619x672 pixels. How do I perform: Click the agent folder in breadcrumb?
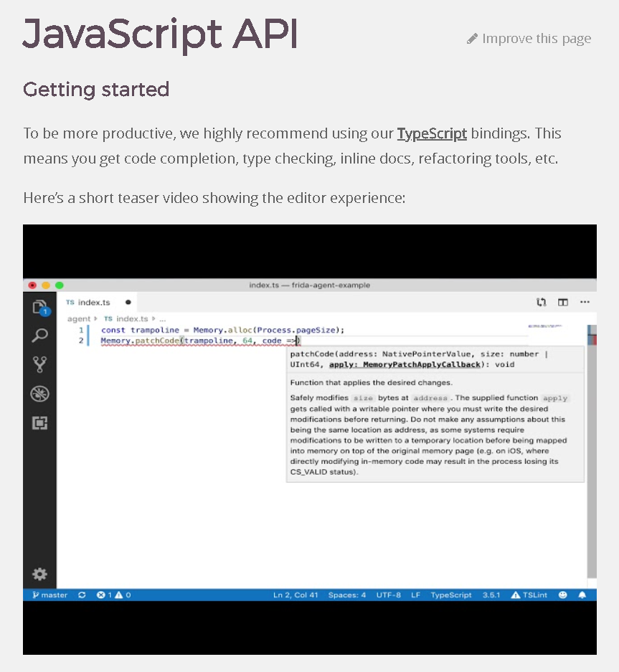click(x=79, y=318)
